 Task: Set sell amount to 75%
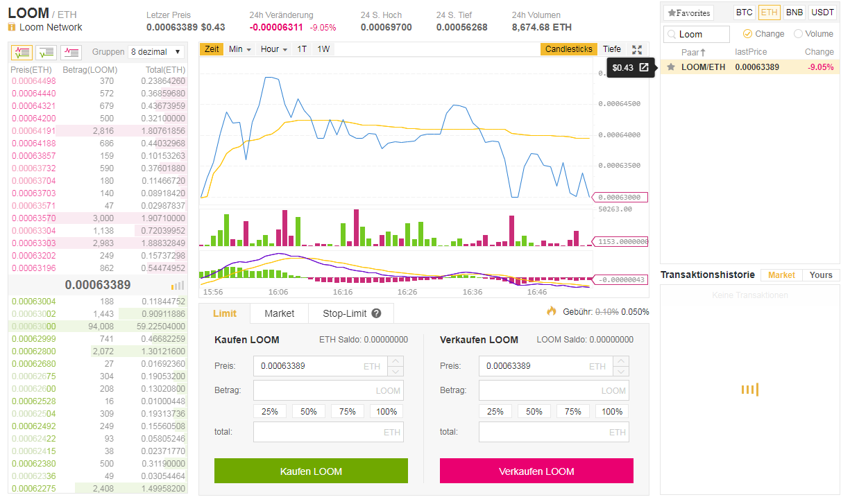pos(573,411)
